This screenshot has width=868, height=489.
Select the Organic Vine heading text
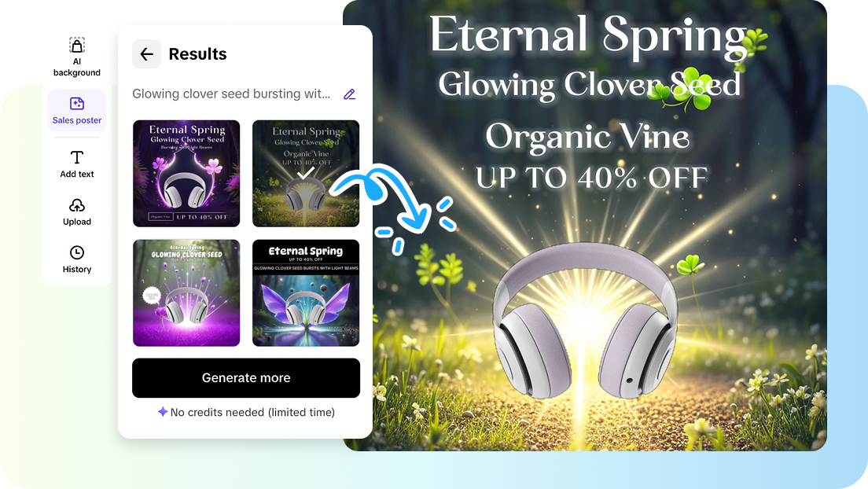tap(587, 138)
